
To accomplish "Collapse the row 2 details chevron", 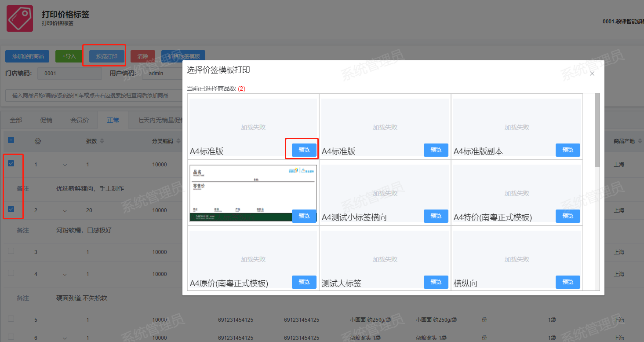I will pyautogui.click(x=65, y=211).
